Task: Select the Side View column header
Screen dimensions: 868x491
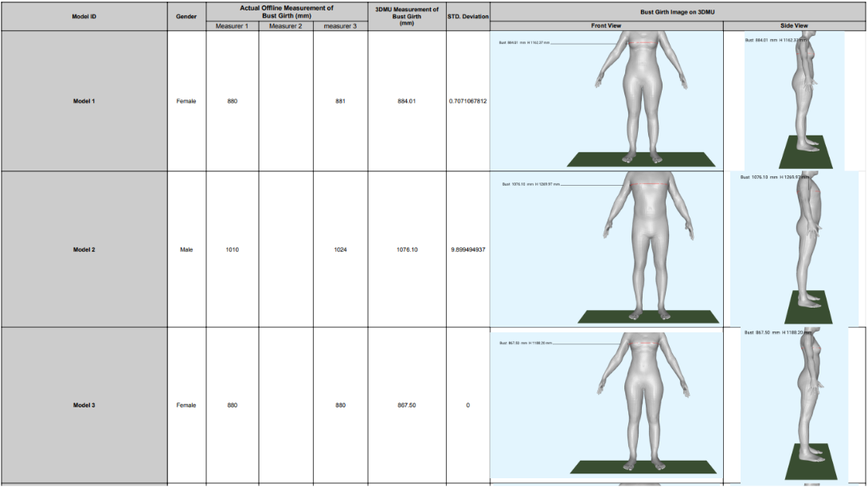Action: 796,25
